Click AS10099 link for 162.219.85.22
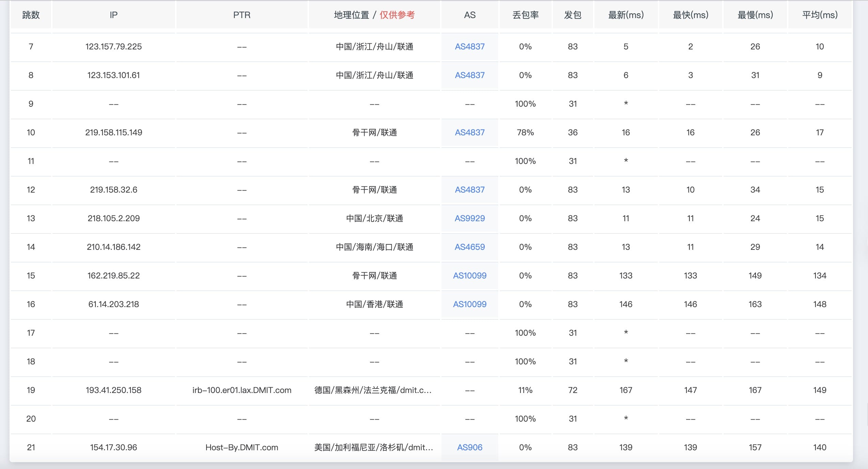Screen dimensions: 868x469 point(469,276)
